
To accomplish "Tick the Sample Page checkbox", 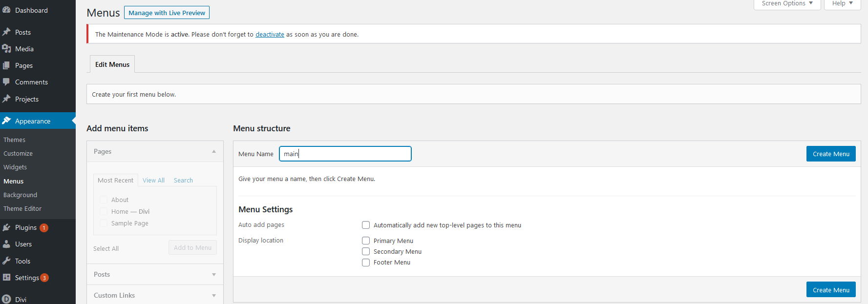I will click(104, 223).
